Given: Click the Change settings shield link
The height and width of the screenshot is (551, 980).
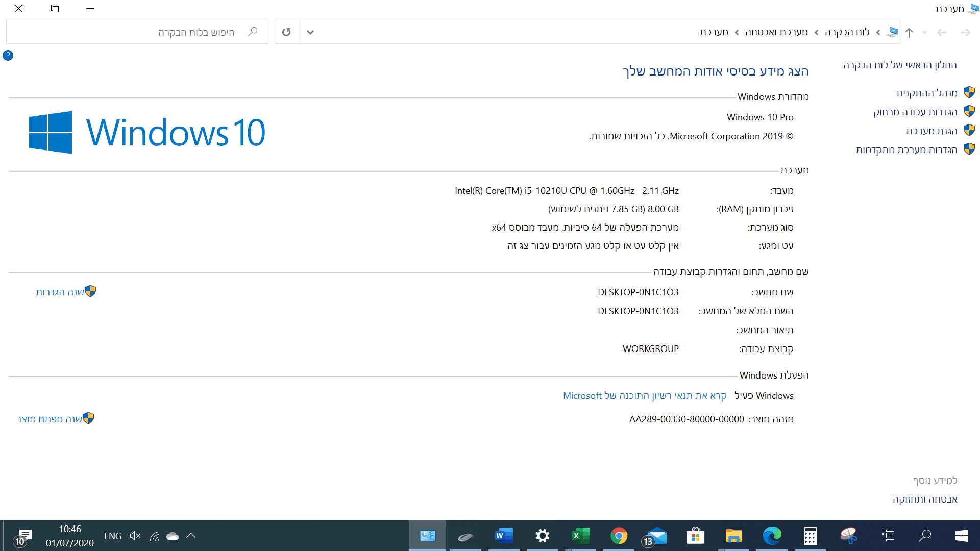Looking at the screenshot, I should 60,292.
